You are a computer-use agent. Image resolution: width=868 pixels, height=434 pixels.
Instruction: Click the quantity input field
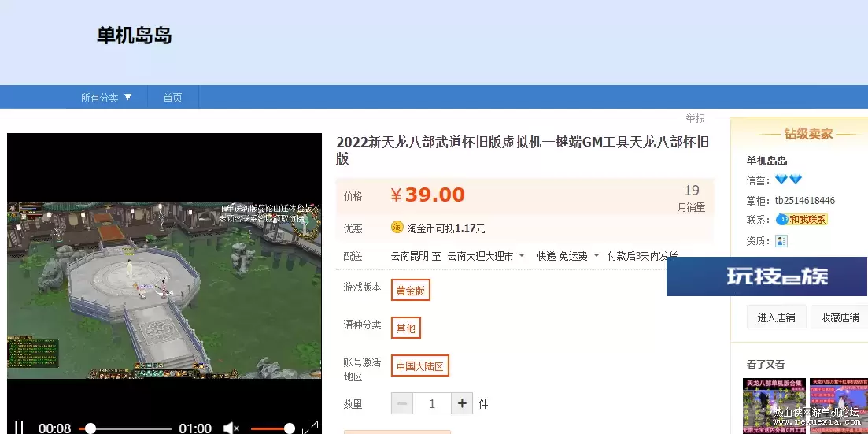pyautogui.click(x=432, y=403)
